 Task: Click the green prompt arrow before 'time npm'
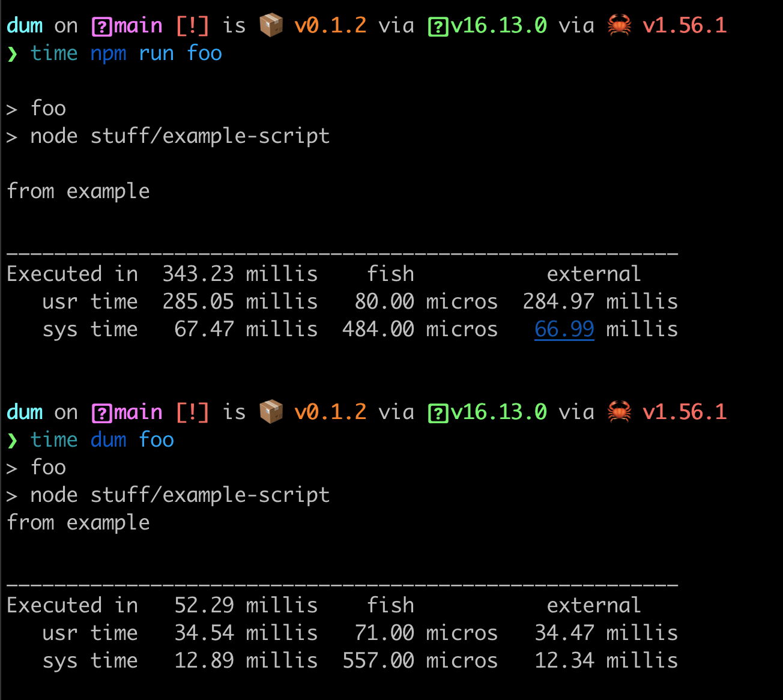coord(13,53)
